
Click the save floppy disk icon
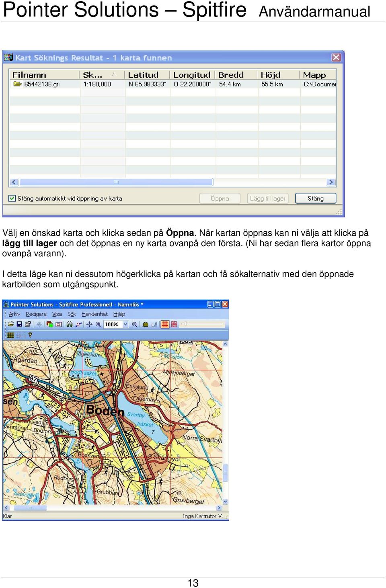point(19,324)
